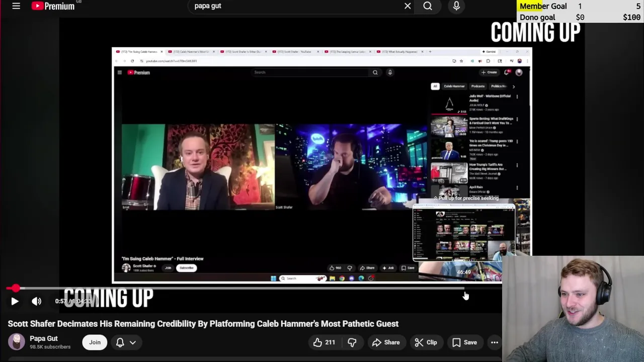Reload page in the recorded browser

tap(132, 61)
